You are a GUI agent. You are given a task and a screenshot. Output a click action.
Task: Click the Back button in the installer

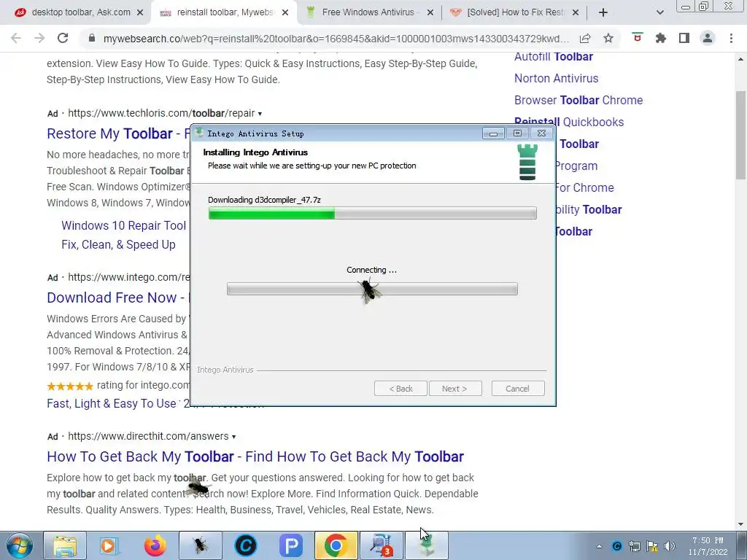pyautogui.click(x=400, y=389)
